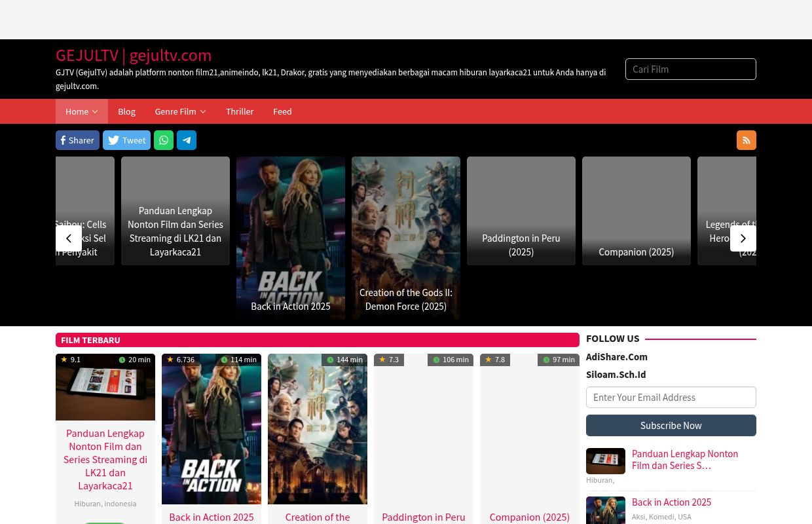The height and width of the screenshot is (524, 812).
Task: Open Companion (2025) title in Film Terbaru
Action: (x=530, y=517)
